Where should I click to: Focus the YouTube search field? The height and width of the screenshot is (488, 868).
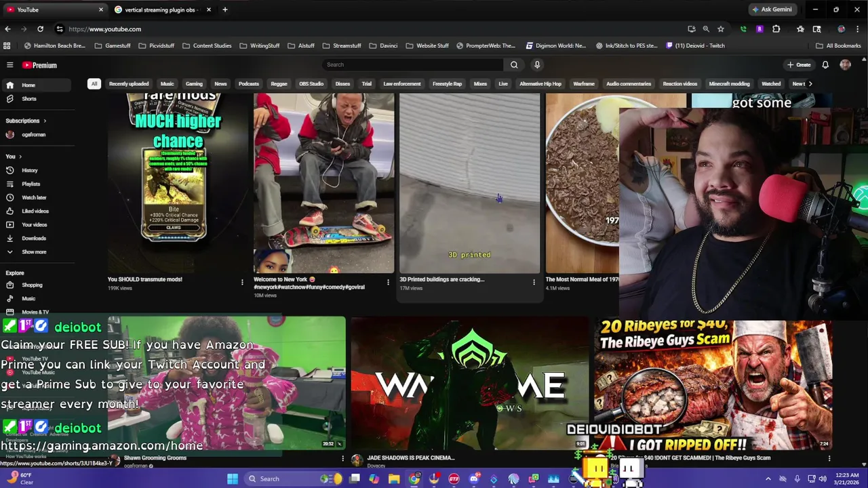coord(413,64)
